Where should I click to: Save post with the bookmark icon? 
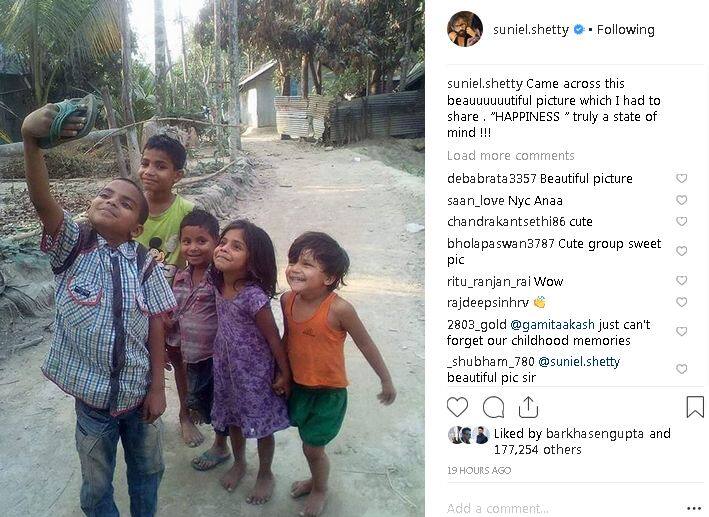point(694,407)
